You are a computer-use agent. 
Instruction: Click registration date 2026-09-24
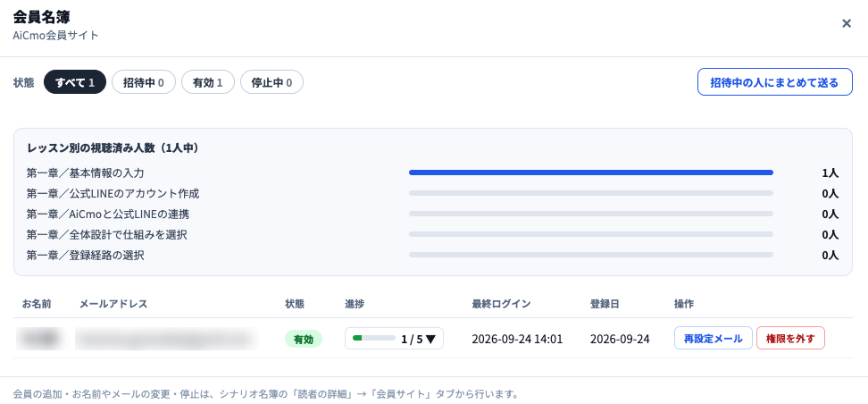tap(620, 339)
